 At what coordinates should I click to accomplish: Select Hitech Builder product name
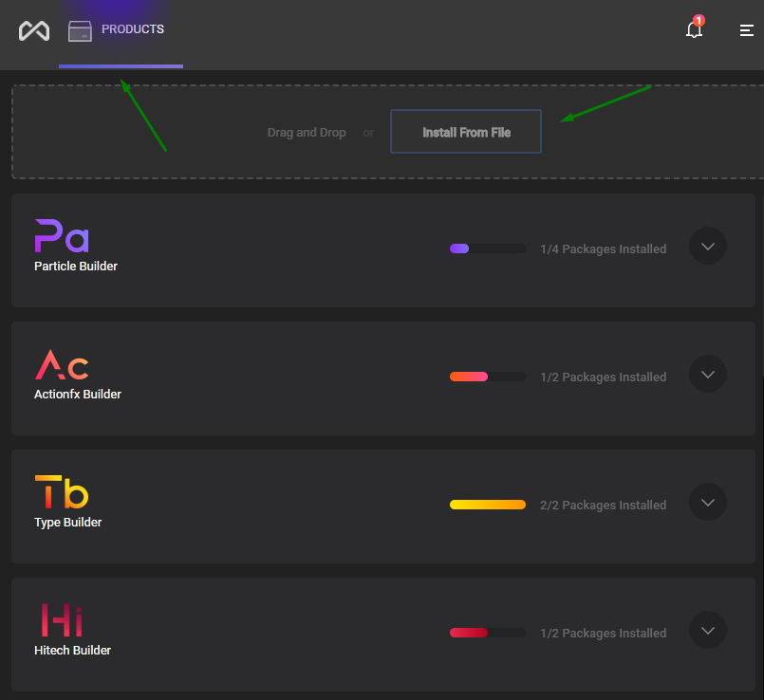72,651
